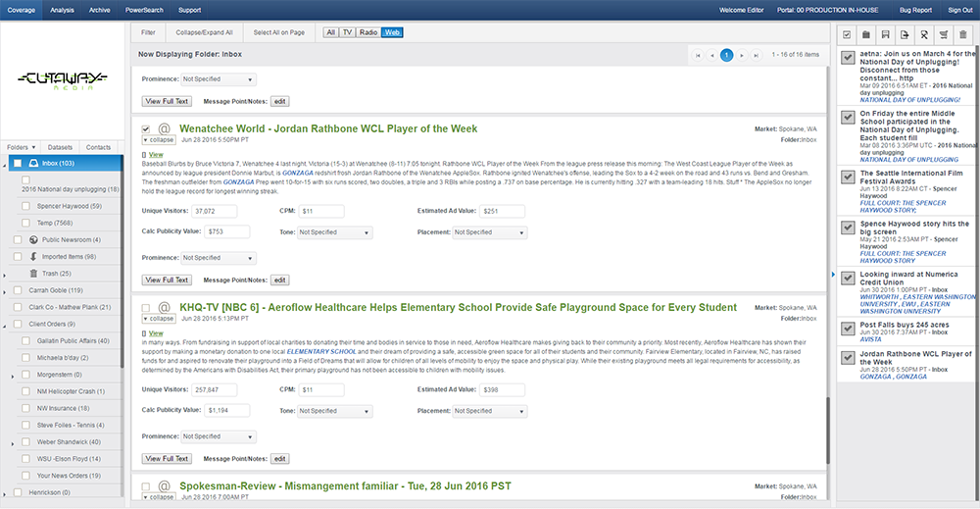Image resolution: width=980 pixels, height=509 pixels.
Task: Go to previous page using pagination arrow
Action: [711, 55]
